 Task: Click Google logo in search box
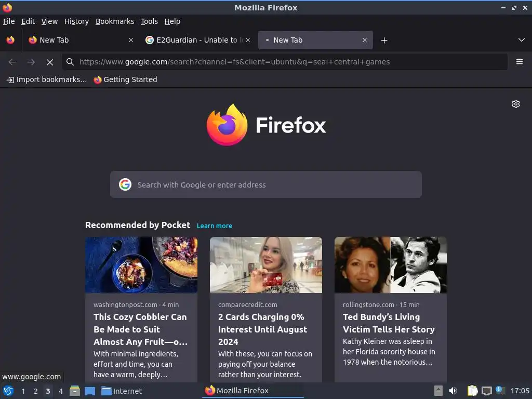point(125,184)
